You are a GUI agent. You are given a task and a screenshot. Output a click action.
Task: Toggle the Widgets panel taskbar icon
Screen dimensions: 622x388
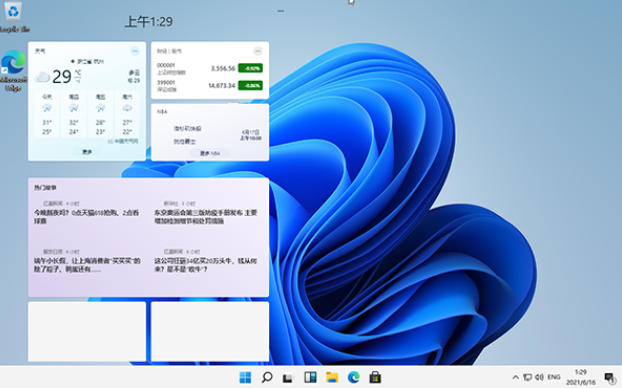point(310,377)
